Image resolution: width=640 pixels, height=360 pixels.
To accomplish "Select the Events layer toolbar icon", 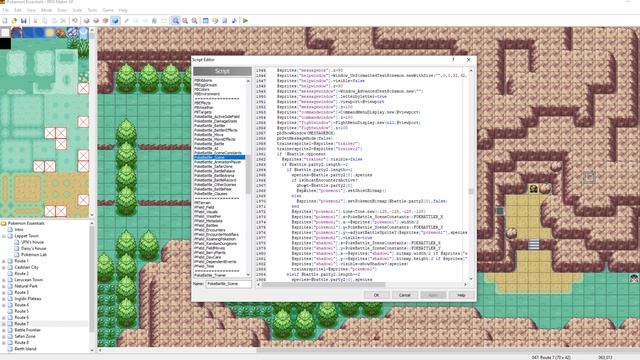I will click(x=115, y=21).
